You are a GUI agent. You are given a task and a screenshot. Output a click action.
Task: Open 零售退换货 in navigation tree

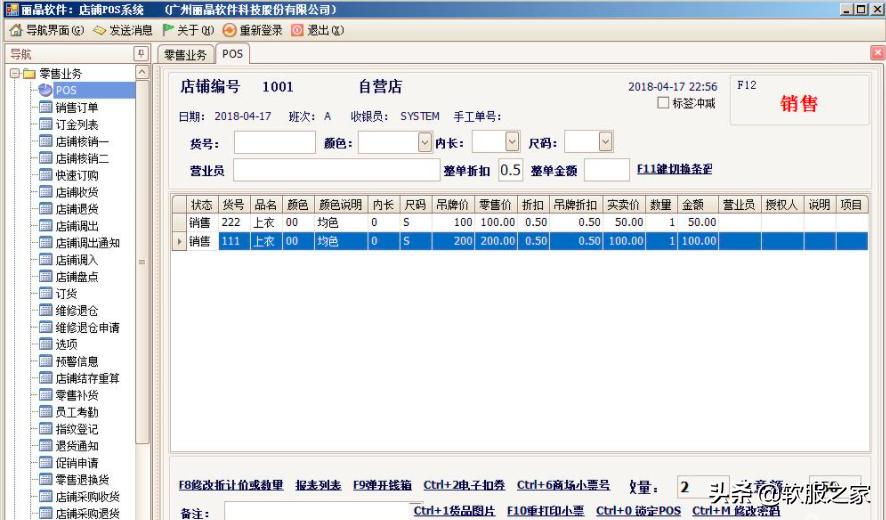tap(82, 480)
